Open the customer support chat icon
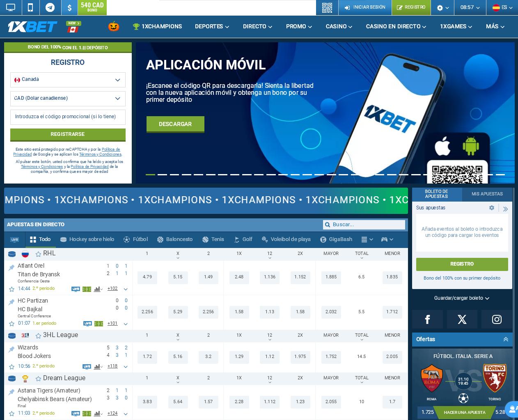Image resolution: width=518 pixels, height=420 pixels. point(512,409)
